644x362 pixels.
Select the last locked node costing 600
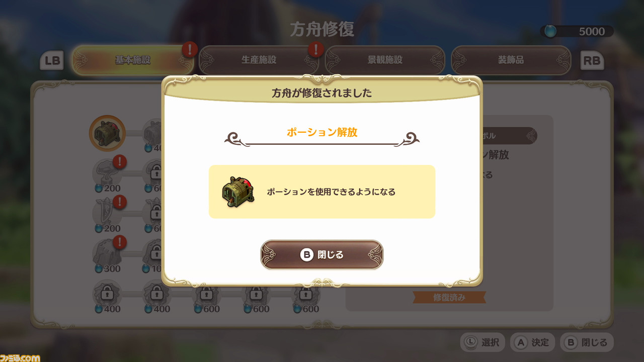pos(306,293)
